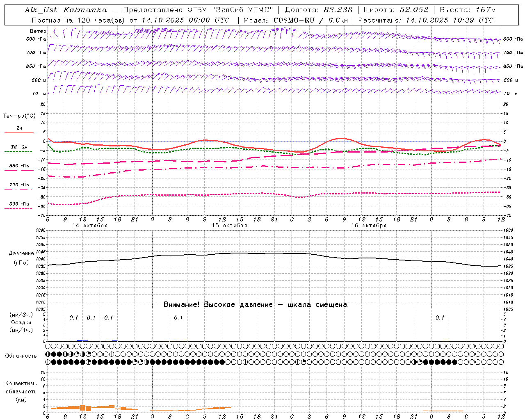Click the (мм/3ч.) precipitation unit label
This screenshot has height=420, width=525.
click(21, 315)
